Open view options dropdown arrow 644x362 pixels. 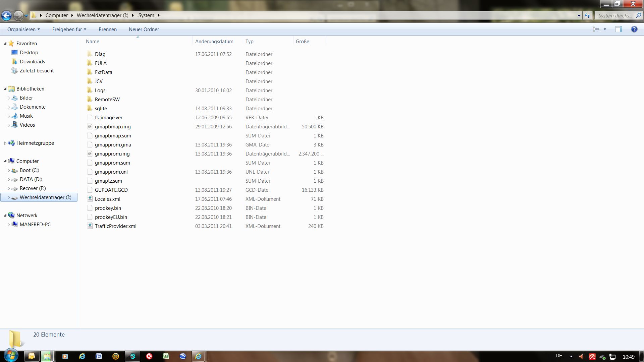[605, 29]
